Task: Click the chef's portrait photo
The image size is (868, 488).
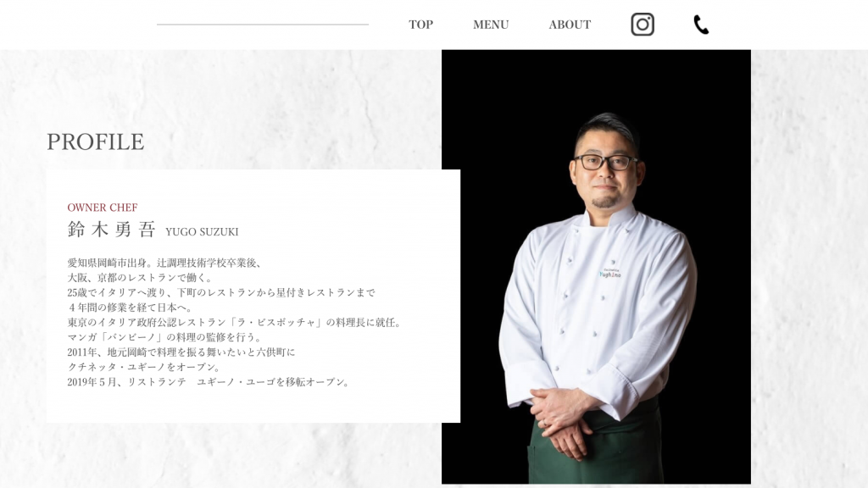Action: click(596, 267)
